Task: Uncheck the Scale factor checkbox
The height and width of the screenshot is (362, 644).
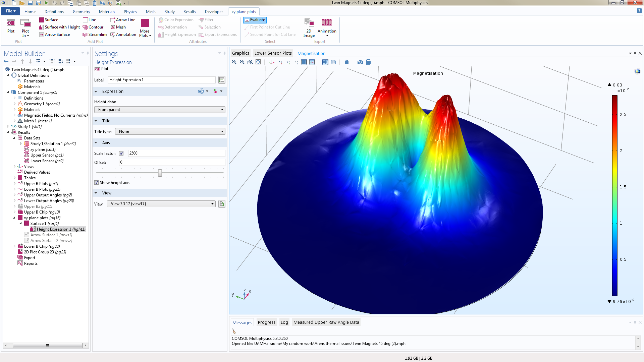Action: pos(121,154)
